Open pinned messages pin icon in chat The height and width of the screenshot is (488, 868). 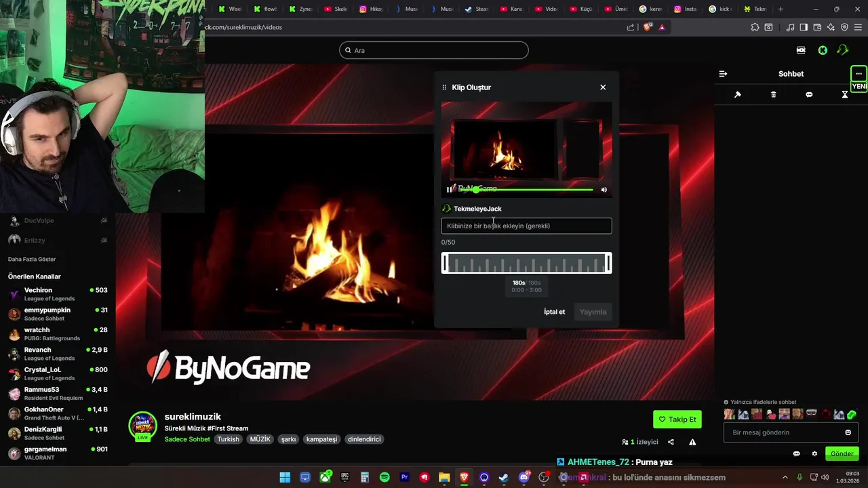(x=738, y=95)
